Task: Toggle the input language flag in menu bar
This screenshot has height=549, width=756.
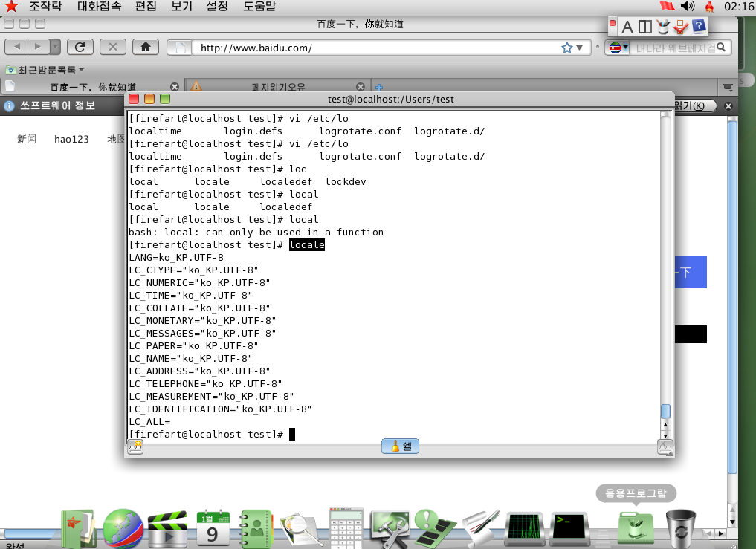Action: pyautogui.click(x=666, y=7)
